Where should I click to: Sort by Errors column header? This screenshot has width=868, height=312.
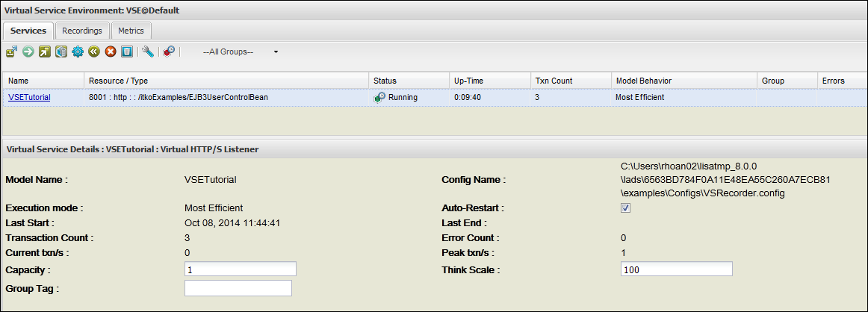point(842,81)
